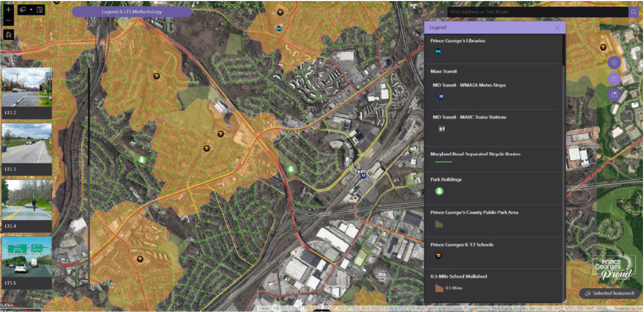Click the search magnifier button

tap(633, 12)
